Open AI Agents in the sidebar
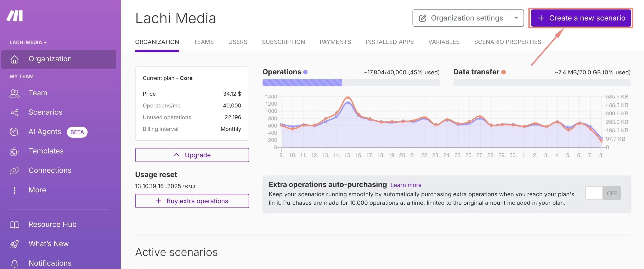 tap(59, 132)
